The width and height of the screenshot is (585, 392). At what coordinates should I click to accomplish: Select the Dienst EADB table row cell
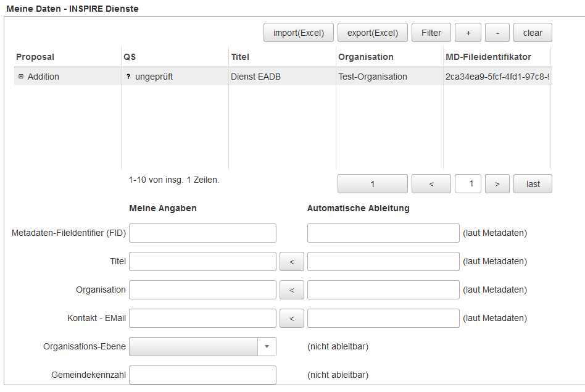(255, 77)
